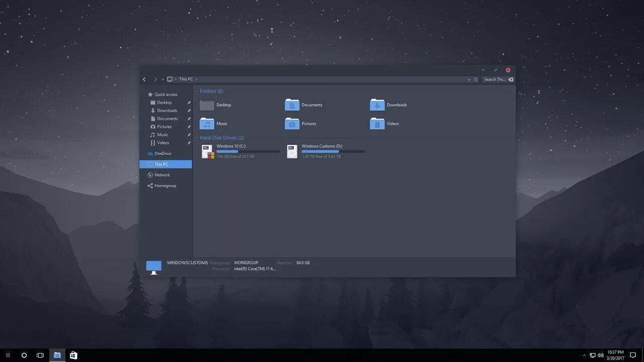Click the pin icon next to sidebar Documents

[x=189, y=119]
